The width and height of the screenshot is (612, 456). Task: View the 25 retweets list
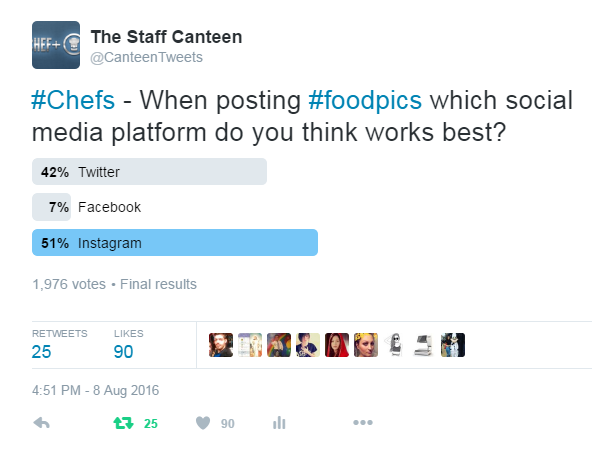tap(44, 351)
